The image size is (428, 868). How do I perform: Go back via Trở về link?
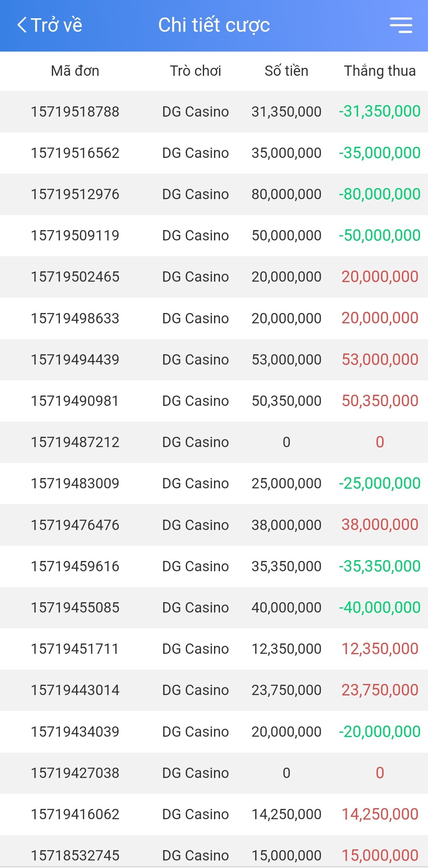(x=50, y=25)
